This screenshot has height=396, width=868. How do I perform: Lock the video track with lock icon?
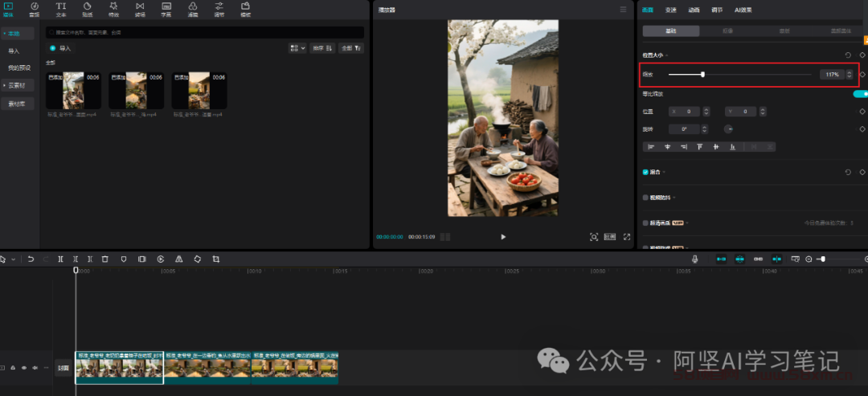tap(13, 368)
